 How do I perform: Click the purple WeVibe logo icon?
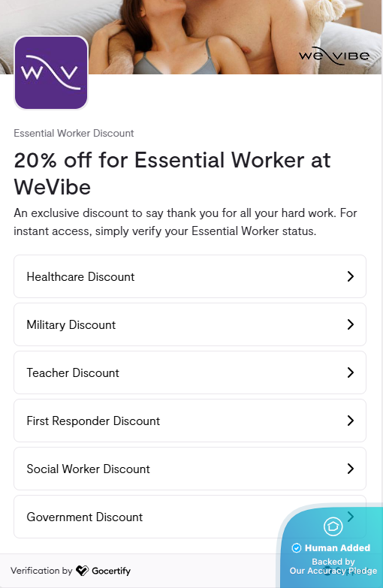click(51, 73)
